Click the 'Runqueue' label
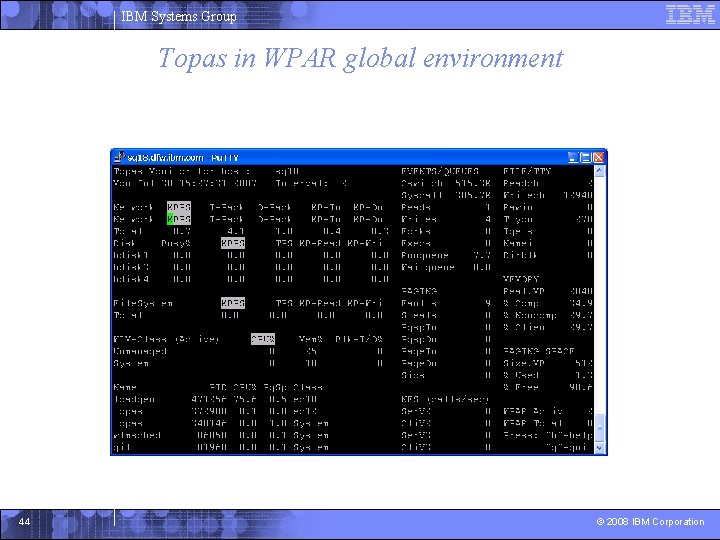The width and height of the screenshot is (720, 540). pos(425,255)
